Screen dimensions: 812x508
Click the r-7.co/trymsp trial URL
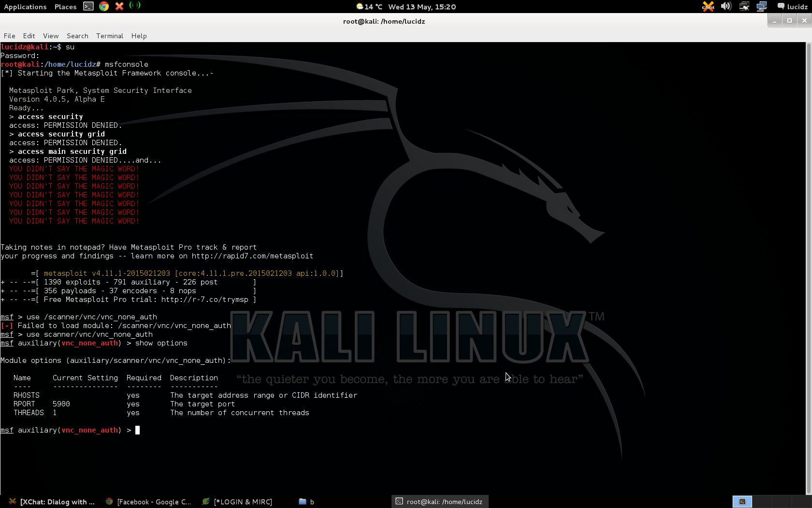click(205, 299)
